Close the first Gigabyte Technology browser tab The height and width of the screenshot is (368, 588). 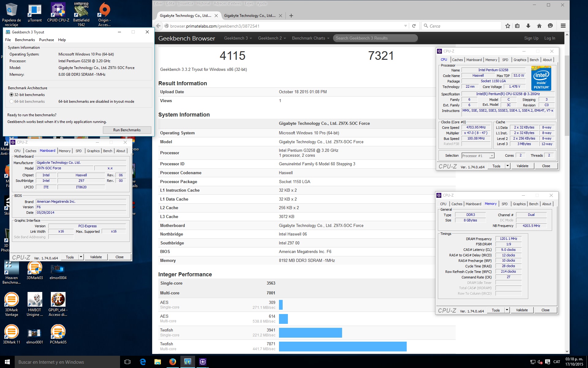tap(216, 16)
